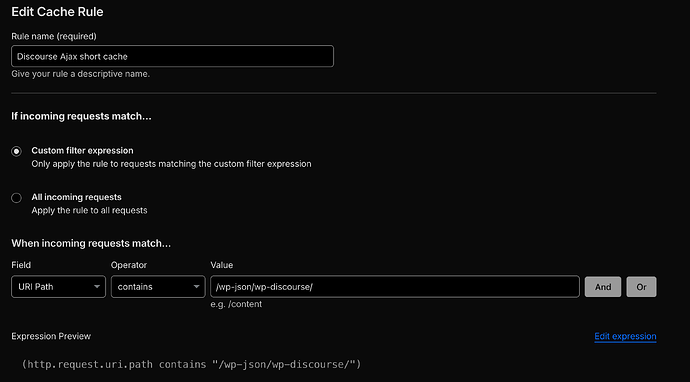Click 'Only apply the rule to requests matching' description
Screen dimensions: 690x382
tap(171, 164)
